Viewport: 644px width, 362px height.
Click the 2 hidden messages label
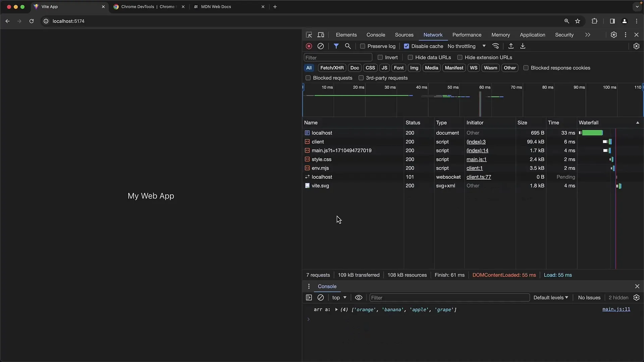click(x=619, y=298)
